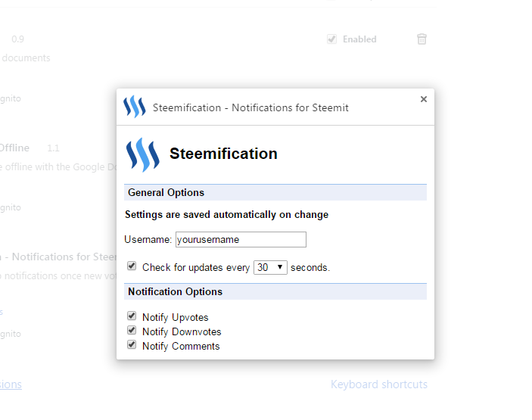Toggle the extension Enabled checkbox

tap(331, 39)
